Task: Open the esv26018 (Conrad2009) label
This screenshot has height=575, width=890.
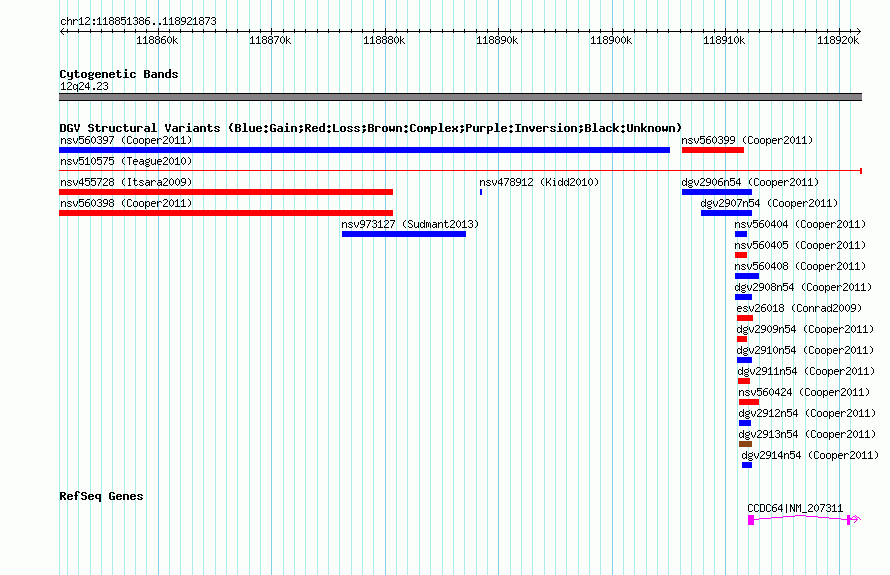Action: 799,308
